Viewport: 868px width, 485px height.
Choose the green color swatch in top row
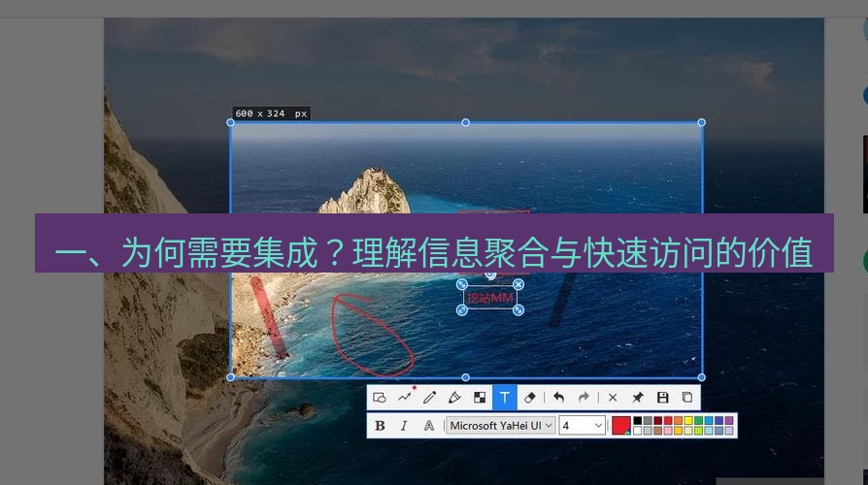pos(699,420)
